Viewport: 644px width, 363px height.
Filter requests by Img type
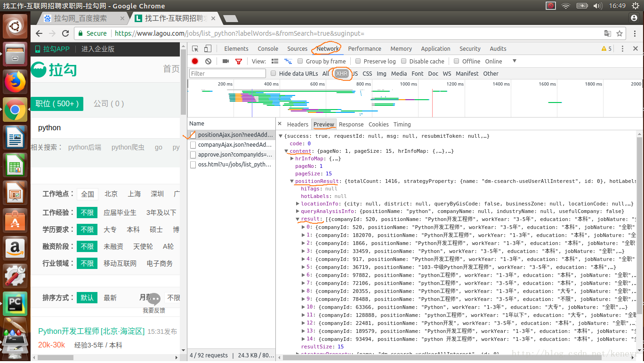381,73
